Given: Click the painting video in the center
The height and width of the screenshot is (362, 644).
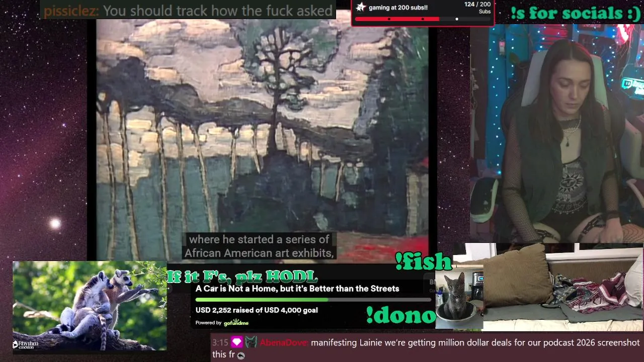Looking at the screenshot, I should coord(262,136).
